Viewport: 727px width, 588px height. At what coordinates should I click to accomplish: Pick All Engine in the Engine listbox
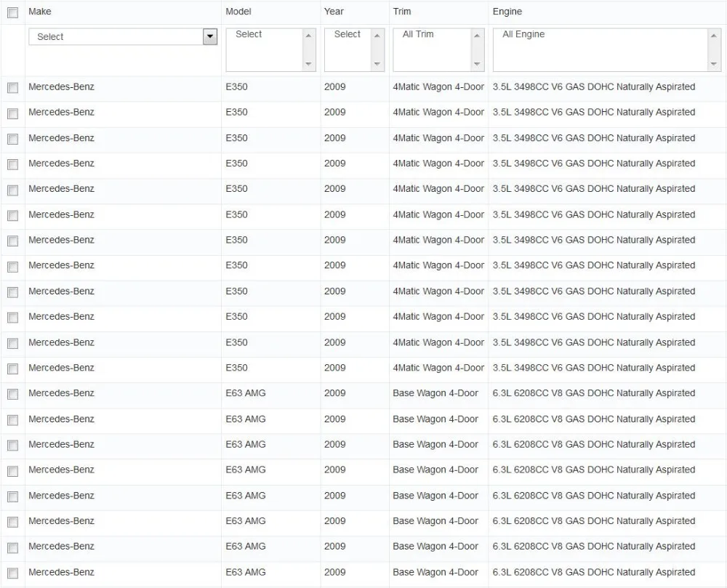pyautogui.click(x=523, y=34)
